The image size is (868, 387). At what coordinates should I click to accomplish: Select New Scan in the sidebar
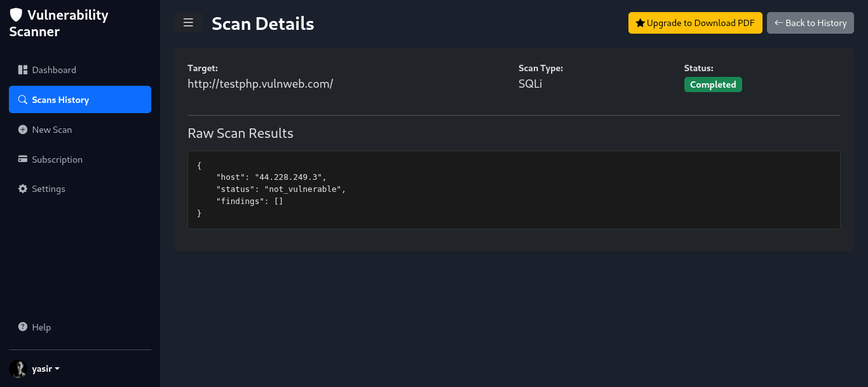(52, 130)
